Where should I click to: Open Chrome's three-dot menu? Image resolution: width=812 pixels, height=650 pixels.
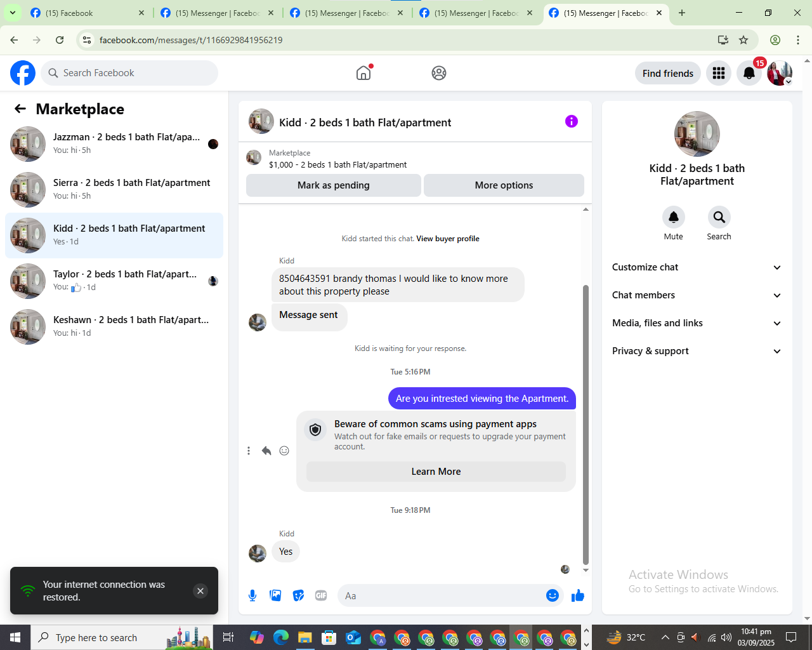798,40
